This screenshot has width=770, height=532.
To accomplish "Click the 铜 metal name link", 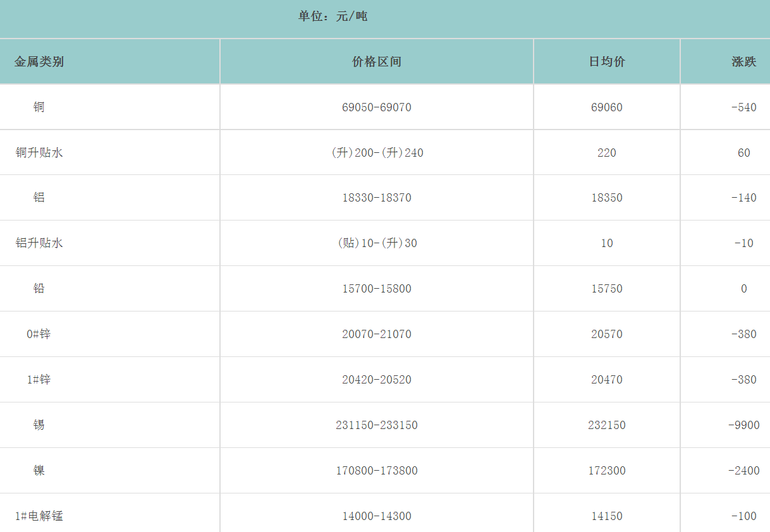I will [39, 107].
